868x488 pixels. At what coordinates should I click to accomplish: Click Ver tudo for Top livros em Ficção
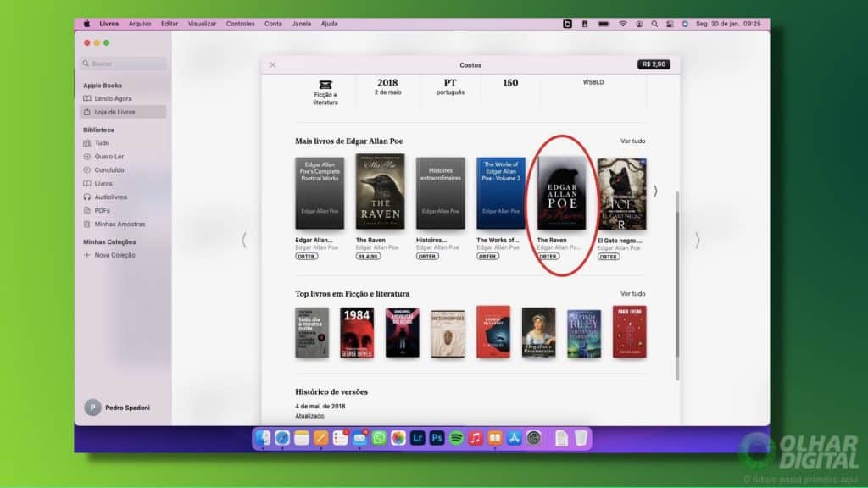pos(632,294)
